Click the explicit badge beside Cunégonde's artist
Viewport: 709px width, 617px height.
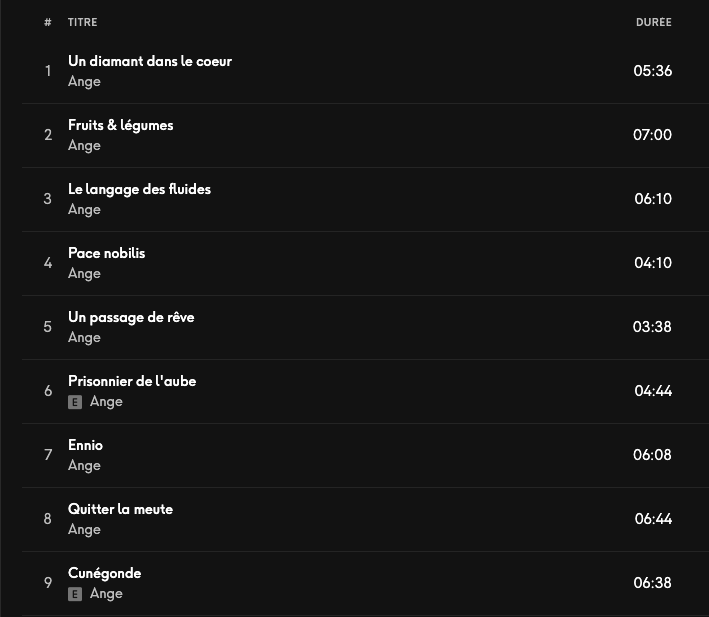click(74, 594)
